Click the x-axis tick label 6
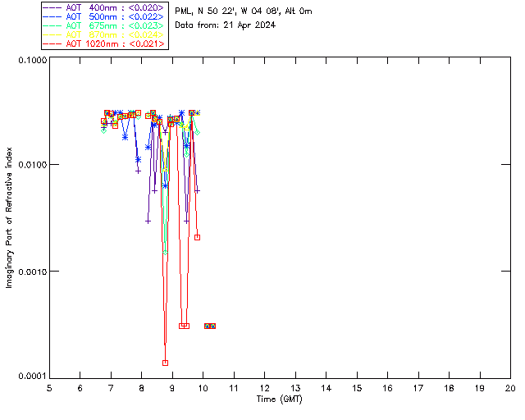525x420 pixels. click(x=80, y=388)
